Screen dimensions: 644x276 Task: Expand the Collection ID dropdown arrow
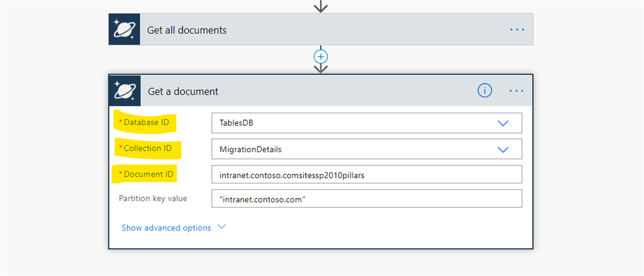[503, 150]
